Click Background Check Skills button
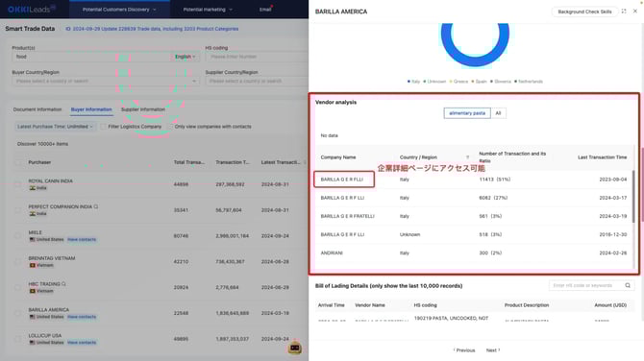 point(584,12)
